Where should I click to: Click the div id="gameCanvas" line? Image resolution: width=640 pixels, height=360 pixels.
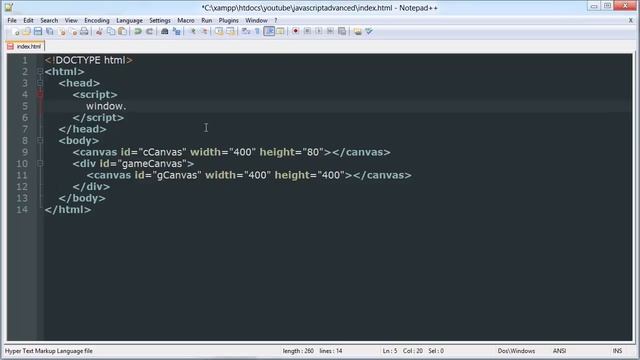tap(133, 164)
